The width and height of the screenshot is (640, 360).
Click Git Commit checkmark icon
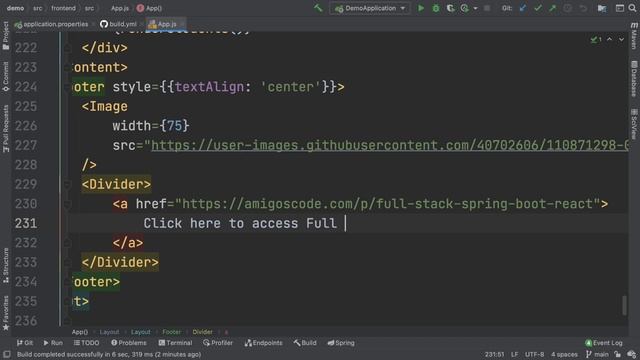[538, 8]
